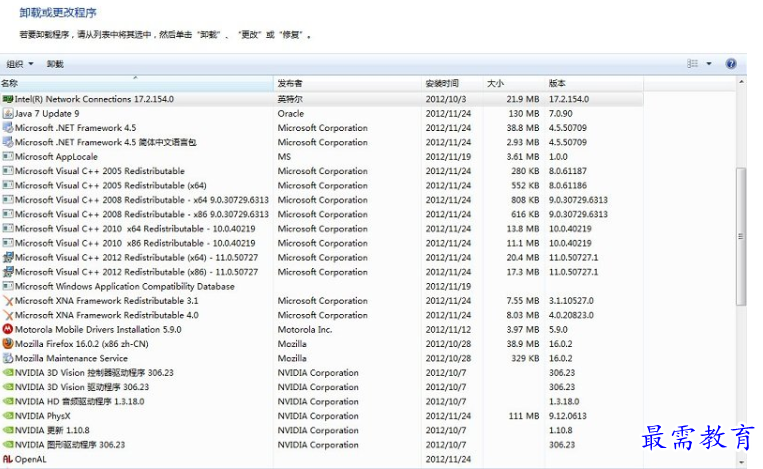Click version value '9.12.0613'
This screenshot has width=763, height=469.
(x=568, y=416)
